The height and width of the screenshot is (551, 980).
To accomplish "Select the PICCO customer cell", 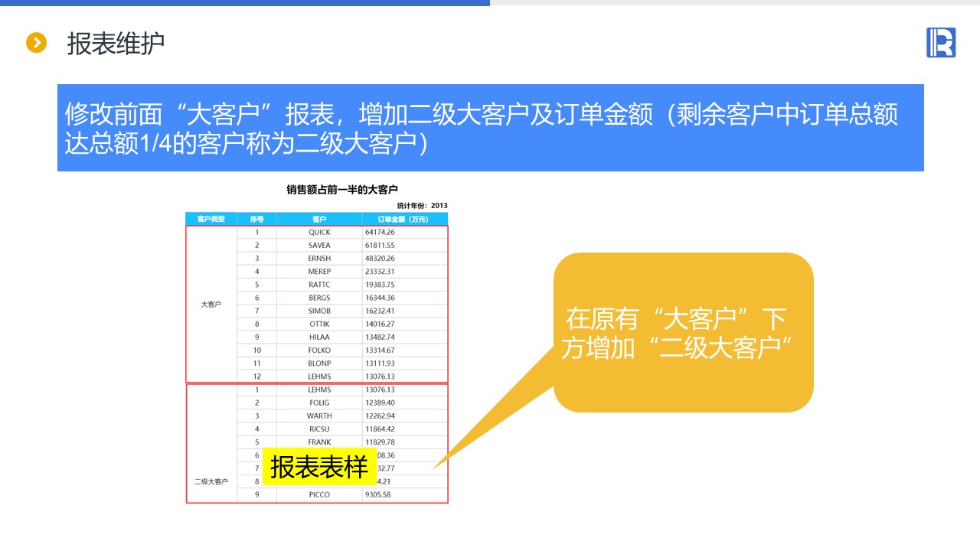I will pyautogui.click(x=319, y=494).
